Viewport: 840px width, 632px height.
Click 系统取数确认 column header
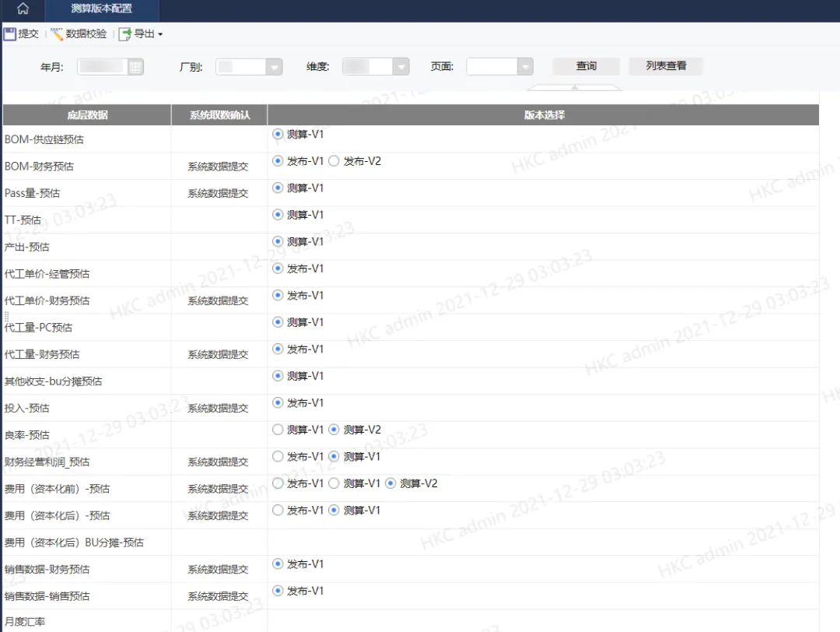[219, 114]
